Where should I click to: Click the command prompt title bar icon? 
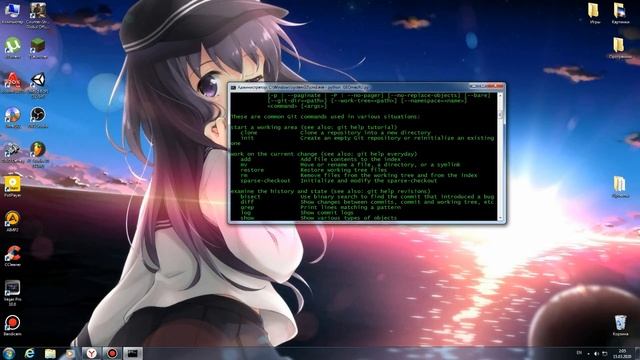(233, 87)
